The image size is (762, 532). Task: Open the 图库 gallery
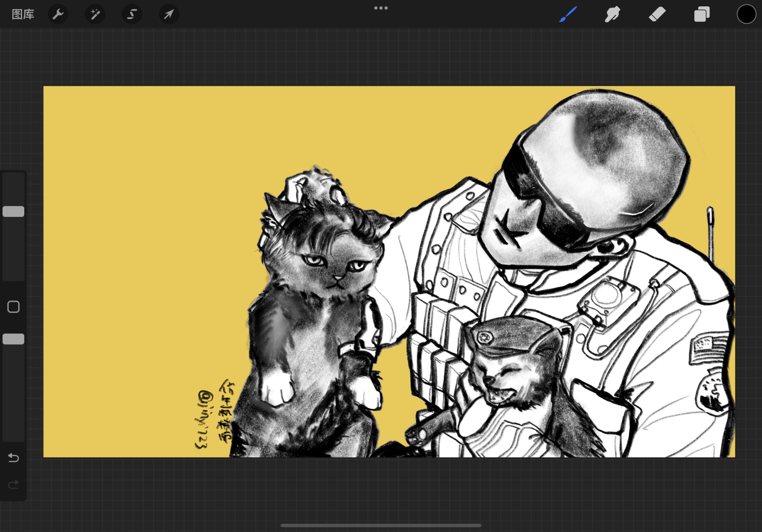(x=23, y=14)
